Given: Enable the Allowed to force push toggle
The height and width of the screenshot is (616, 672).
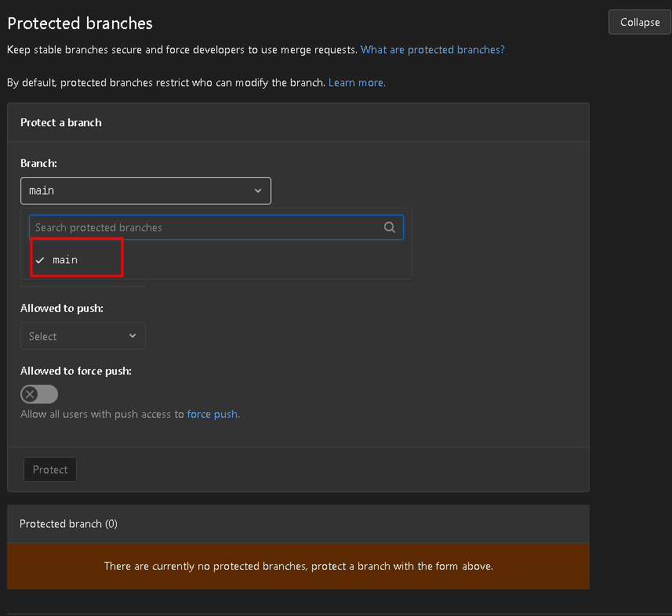Looking at the screenshot, I should [x=39, y=394].
